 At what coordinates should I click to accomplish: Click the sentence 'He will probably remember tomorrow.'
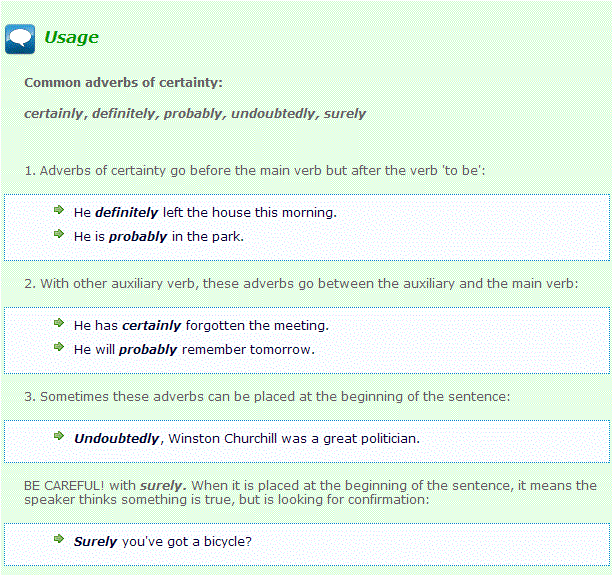pyautogui.click(x=194, y=349)
